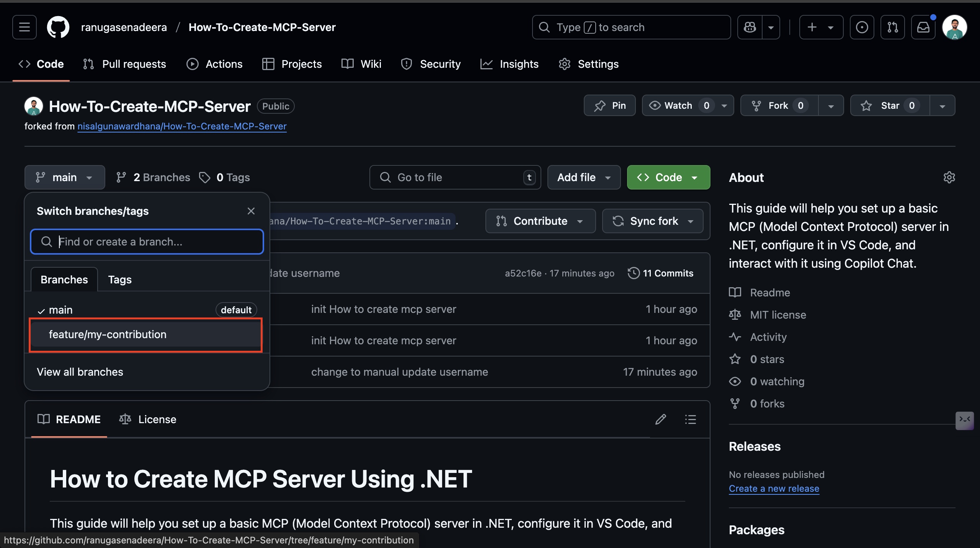Click the pull requests icon near the header

(x=892, y=27)
